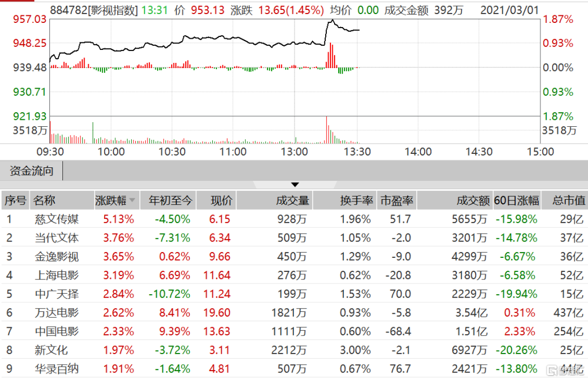Click 中广天择's turnover rate 1.53%
This screenshot has height=380, width=588.
pos(355,294)
